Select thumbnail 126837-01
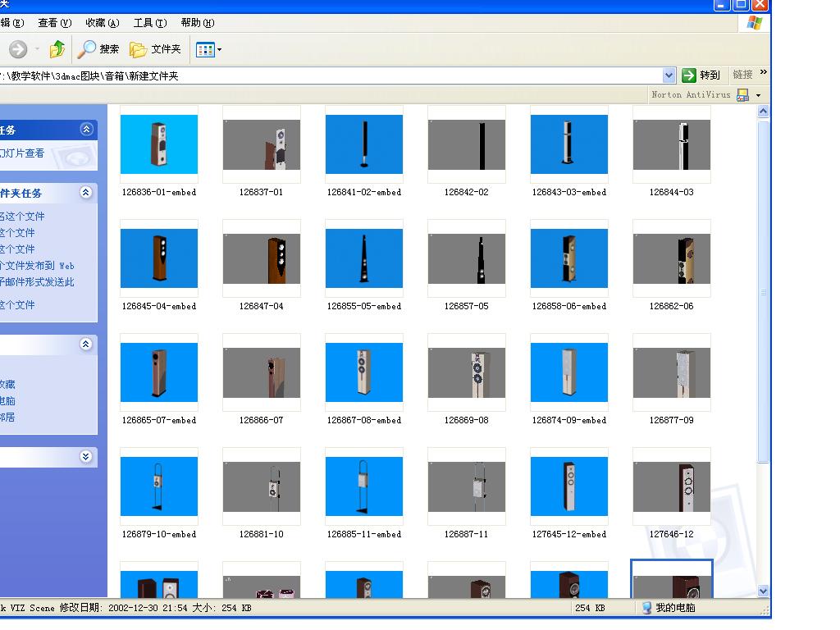Viewport: 840px width, 630px height. click(262, 144)
